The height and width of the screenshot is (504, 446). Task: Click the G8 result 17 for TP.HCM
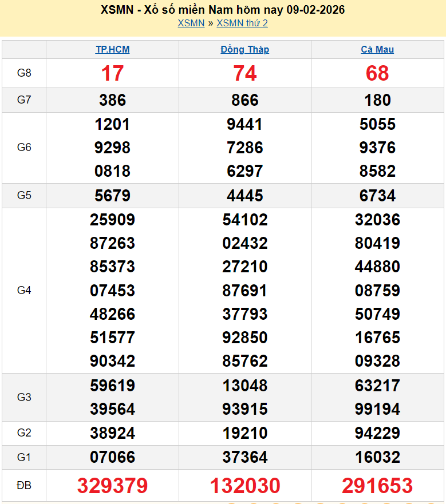[x=112, y=73]
